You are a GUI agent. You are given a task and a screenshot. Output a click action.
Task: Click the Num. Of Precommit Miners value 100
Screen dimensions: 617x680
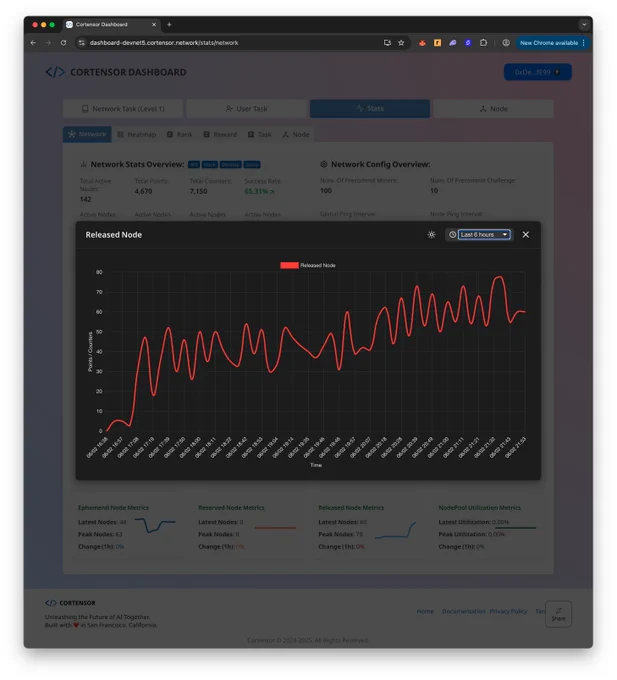326,191
